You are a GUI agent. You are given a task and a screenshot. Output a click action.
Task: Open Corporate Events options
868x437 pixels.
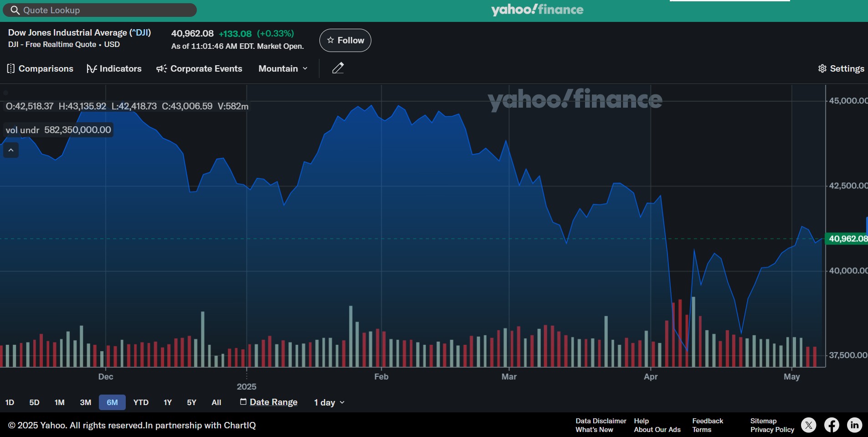tap(199, 68)
